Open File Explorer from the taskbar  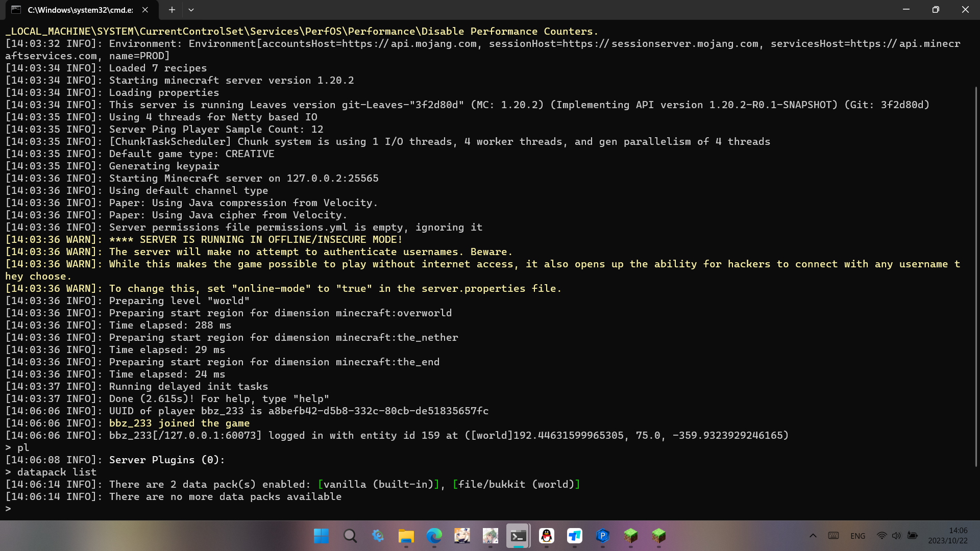406,536
